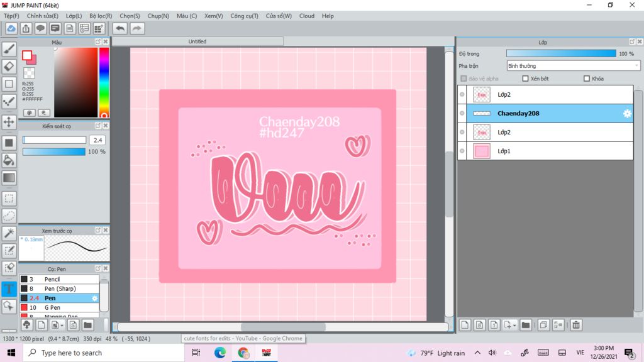The height and width of the screenshot is (362, 644).
Task: Click the canvas horizontal scrollbar
Action: tap(283, 327)
